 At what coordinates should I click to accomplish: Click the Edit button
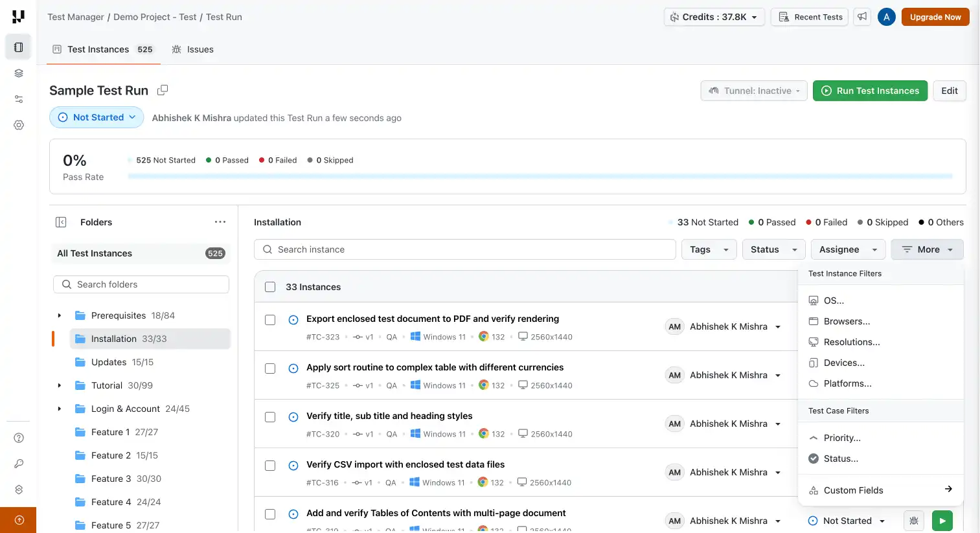click(x=950, y=91)
